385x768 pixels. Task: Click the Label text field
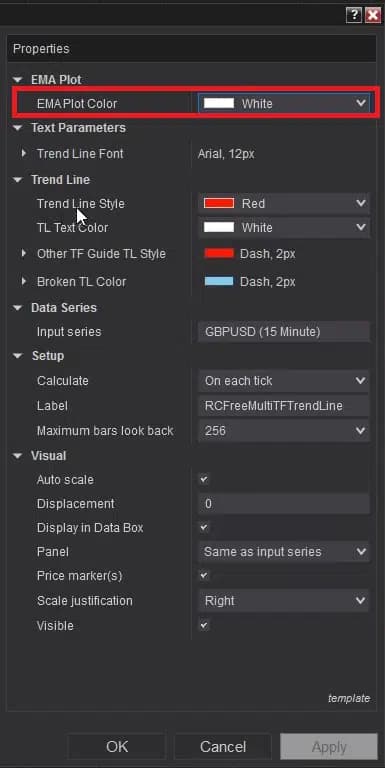284,406
